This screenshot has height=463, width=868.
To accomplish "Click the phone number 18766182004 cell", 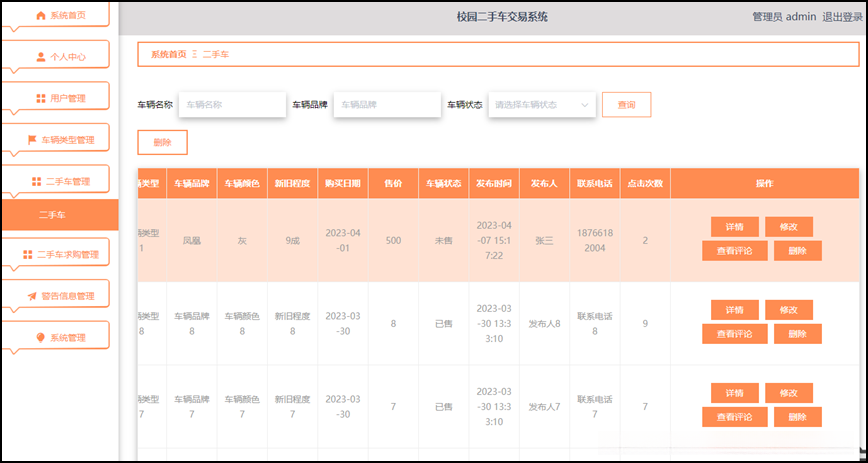I will point(595,241).
